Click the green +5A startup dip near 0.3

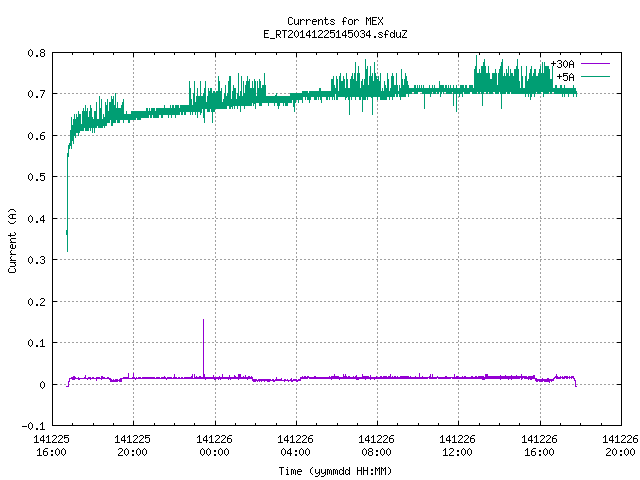tap(67, 250)
